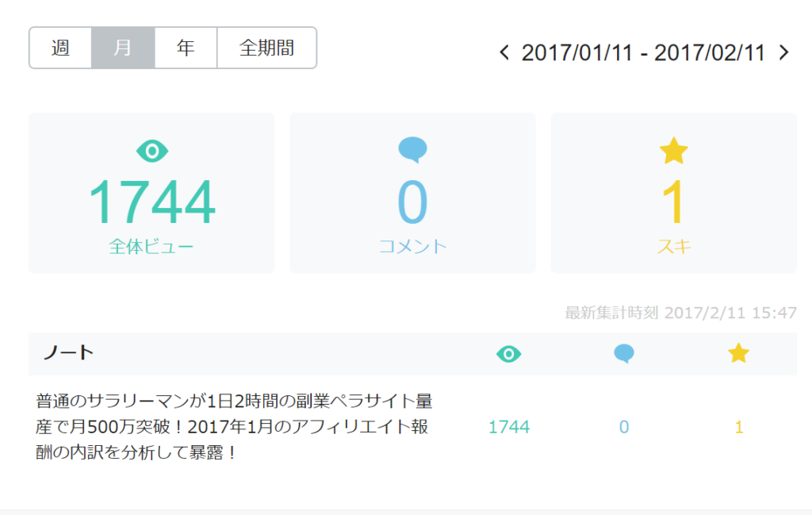The image size is (812, 515).
Task: Click the スキ label in card
Action: point(673,246)
